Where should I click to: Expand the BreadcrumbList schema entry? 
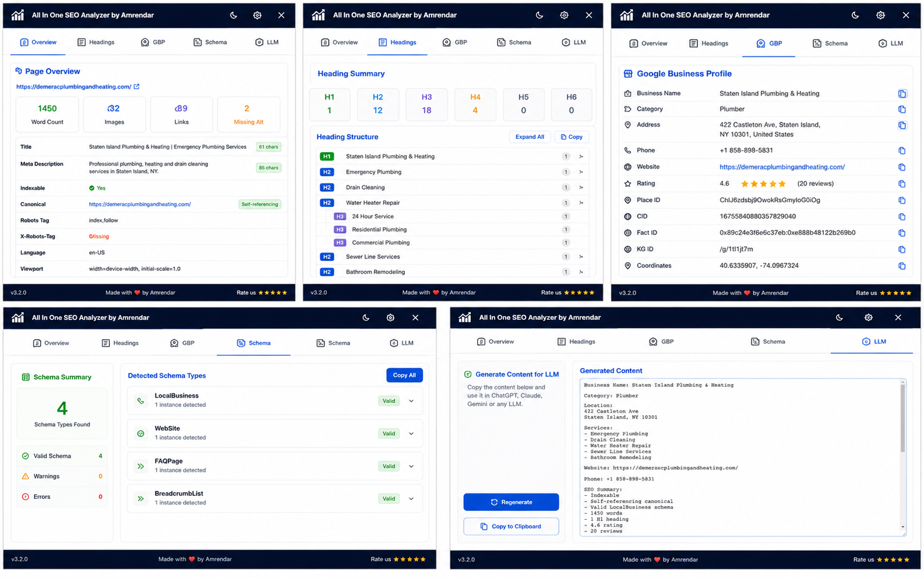coord(411,499)
